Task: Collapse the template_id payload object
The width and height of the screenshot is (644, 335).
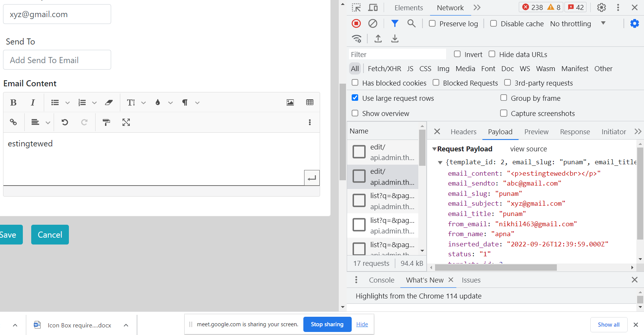Action: 440,162
